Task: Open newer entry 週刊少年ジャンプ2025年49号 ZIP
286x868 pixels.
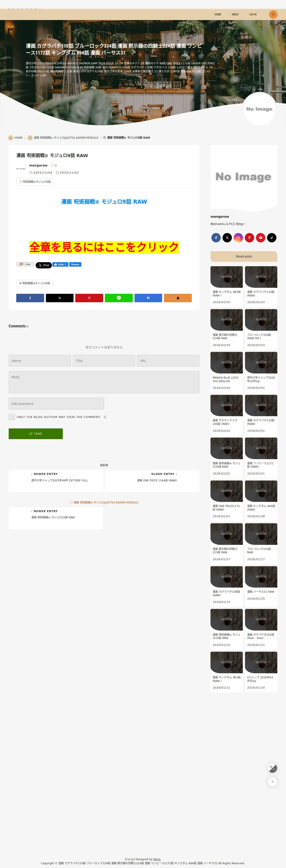Action: pos(56,481)
